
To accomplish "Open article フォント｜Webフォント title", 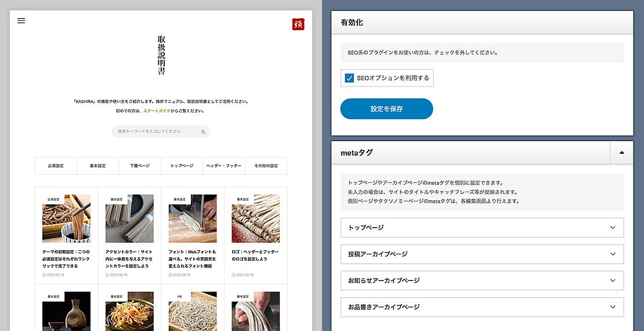I will pyautogui.click(x=193, y=258).
